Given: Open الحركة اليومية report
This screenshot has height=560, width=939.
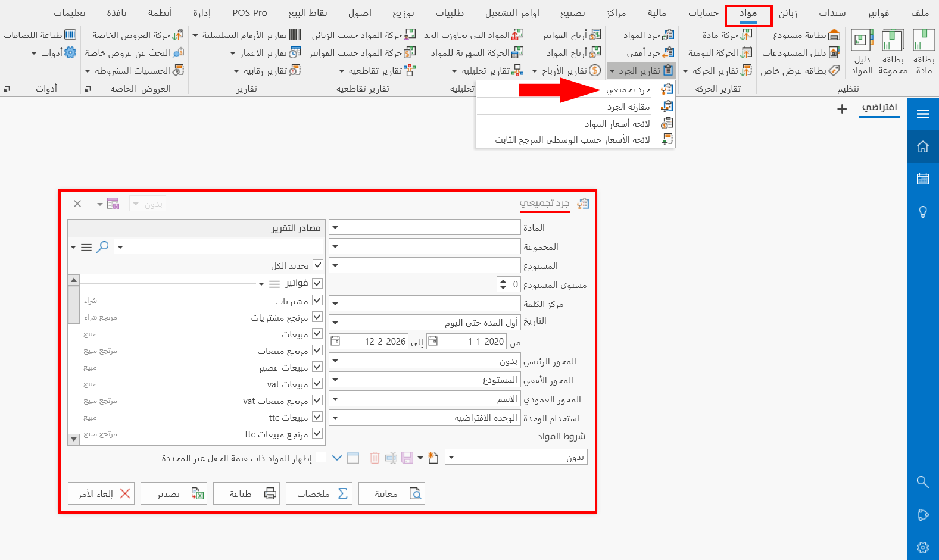Looking at the screenshot, I should 720,53.
